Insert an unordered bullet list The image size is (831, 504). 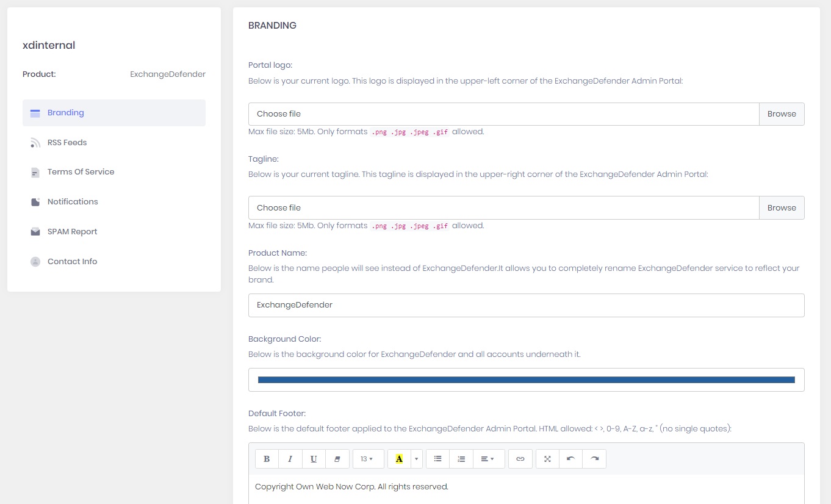point(437,459)
